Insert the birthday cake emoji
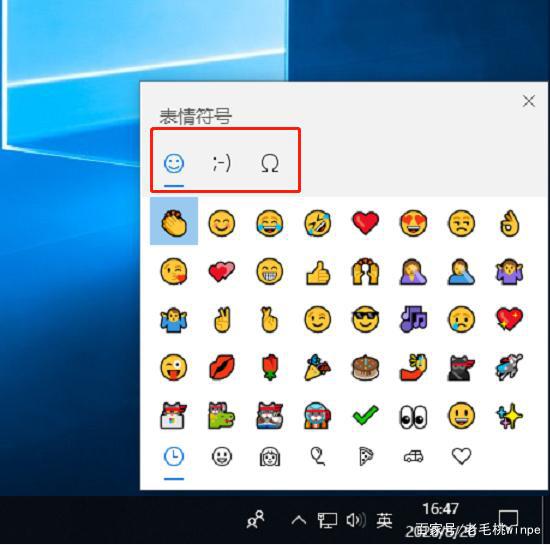550x545 pixels. click(x=365, y=368)
